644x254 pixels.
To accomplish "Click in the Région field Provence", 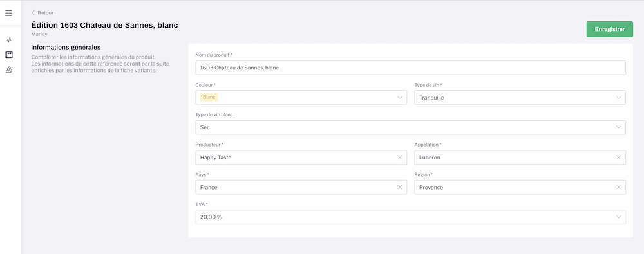I will [x=520, y=187].
